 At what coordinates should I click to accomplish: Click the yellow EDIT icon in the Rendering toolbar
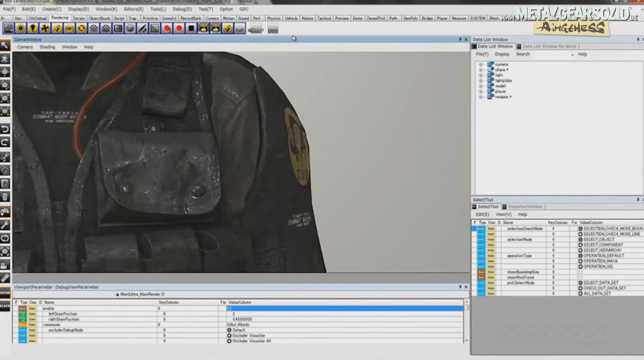(x=69, y=28)
